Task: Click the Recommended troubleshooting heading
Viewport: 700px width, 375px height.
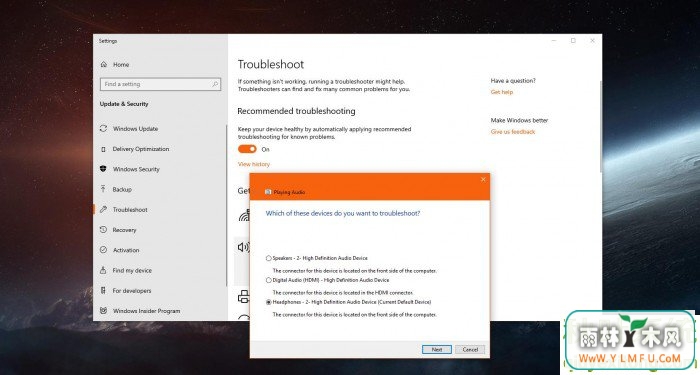Action: 296,111
